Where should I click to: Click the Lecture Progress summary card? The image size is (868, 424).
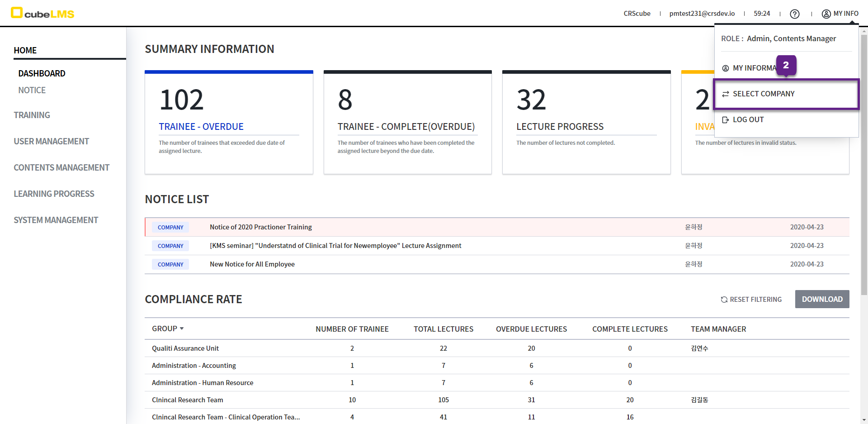click(x=586, y=123)
